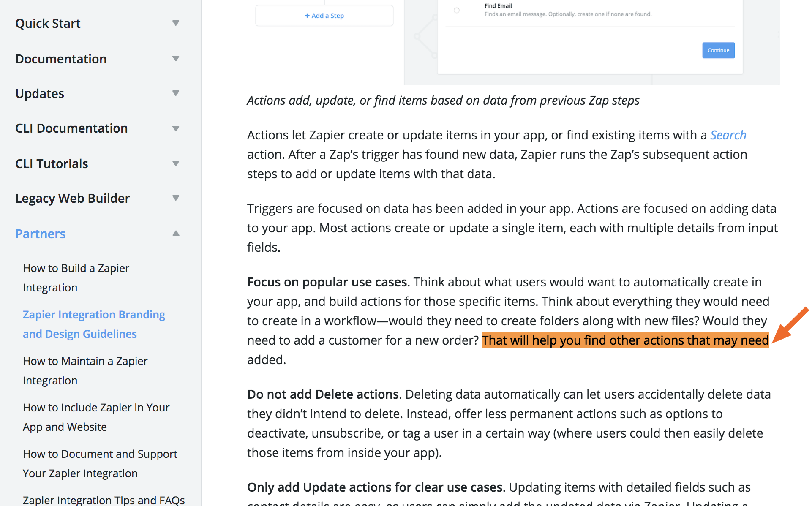Click the Partners menu heading

(41, 234)
